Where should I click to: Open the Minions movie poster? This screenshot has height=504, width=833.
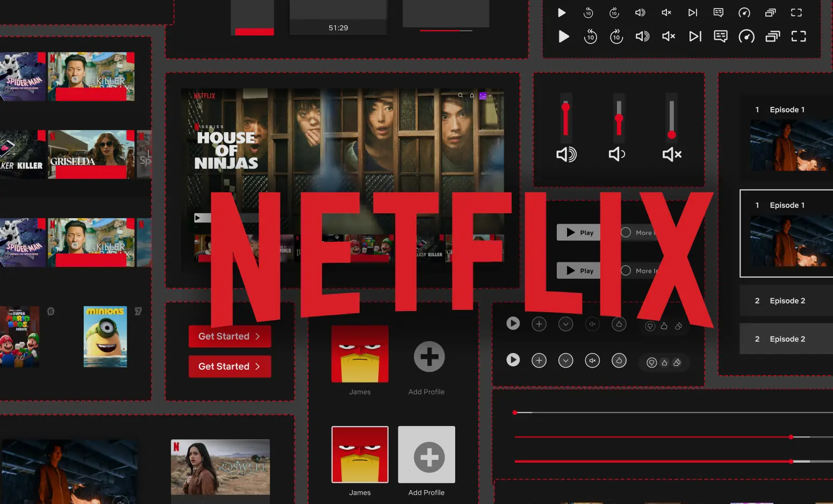coord(105,337)
